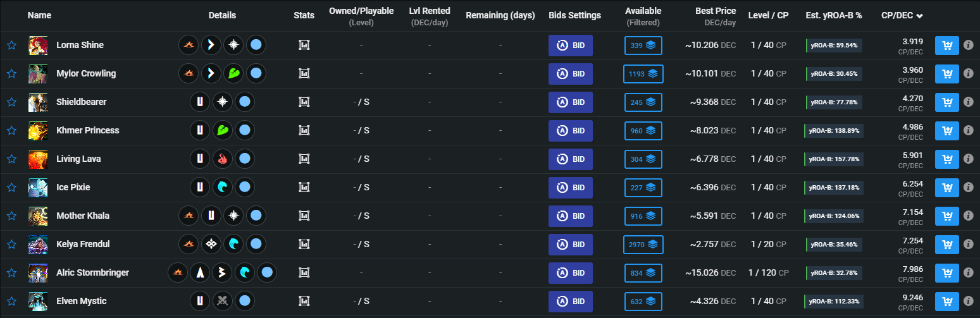Sort by CP/DEC column arrow
980x318 pixels.
point(919,16)
